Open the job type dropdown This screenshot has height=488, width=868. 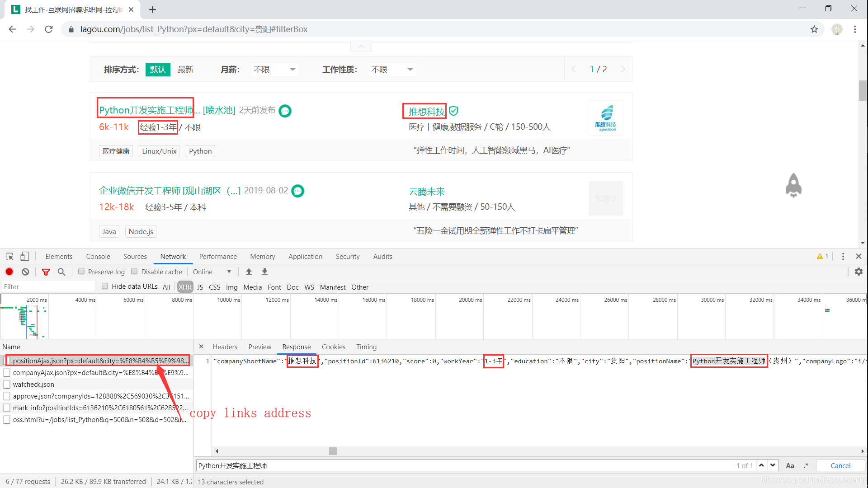(x=392, y=70)
